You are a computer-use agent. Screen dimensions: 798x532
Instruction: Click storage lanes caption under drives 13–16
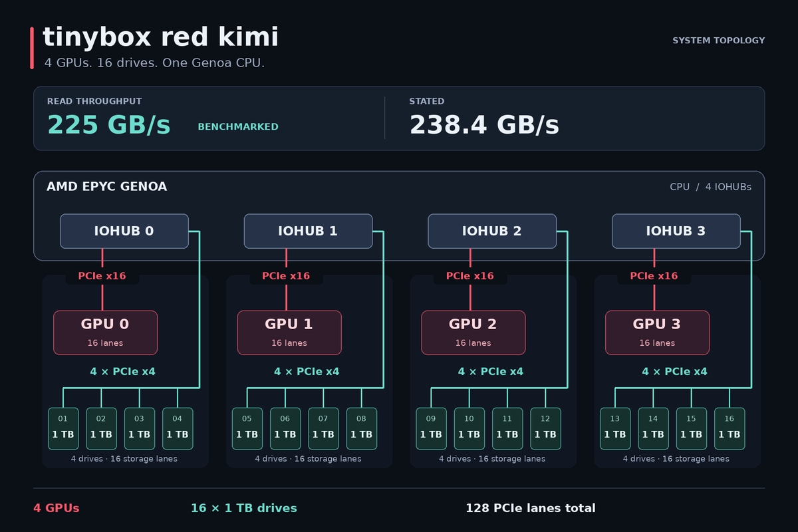coord(676,459)
